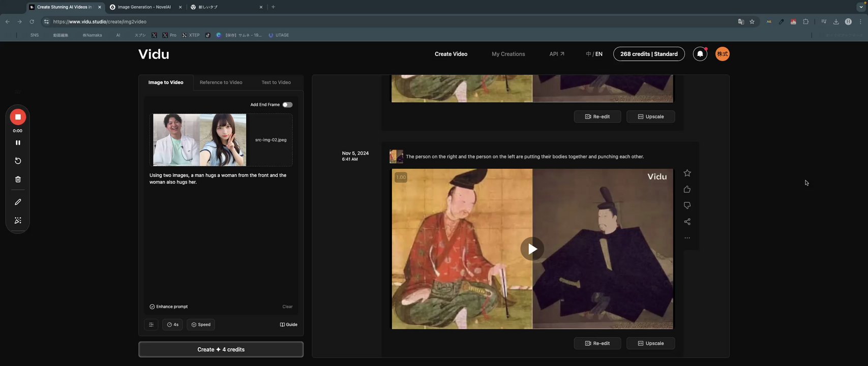The image size is (868, 366).
Task: View site information icon in address bar
Action: [x=46, y=22]
